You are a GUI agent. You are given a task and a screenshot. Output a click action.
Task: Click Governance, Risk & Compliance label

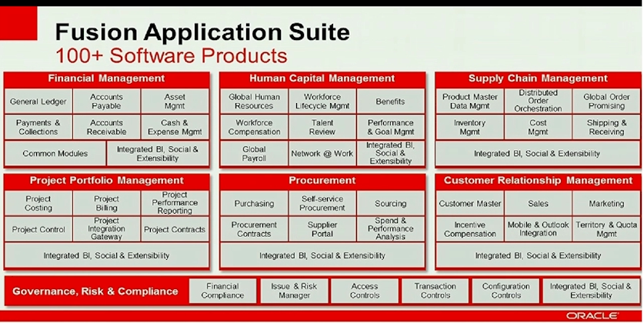pos(95,291)
